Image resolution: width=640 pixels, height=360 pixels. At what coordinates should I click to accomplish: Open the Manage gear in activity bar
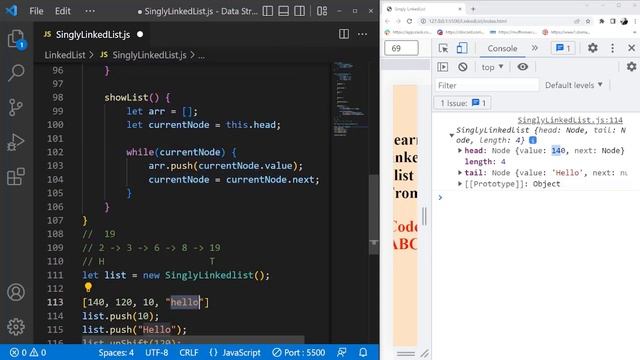coord(16,327)
